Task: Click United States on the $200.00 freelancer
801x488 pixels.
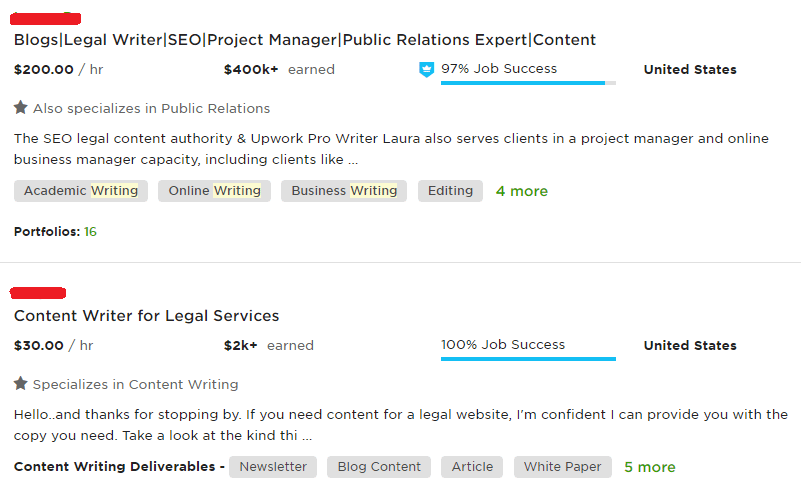Action: point(690,69)
